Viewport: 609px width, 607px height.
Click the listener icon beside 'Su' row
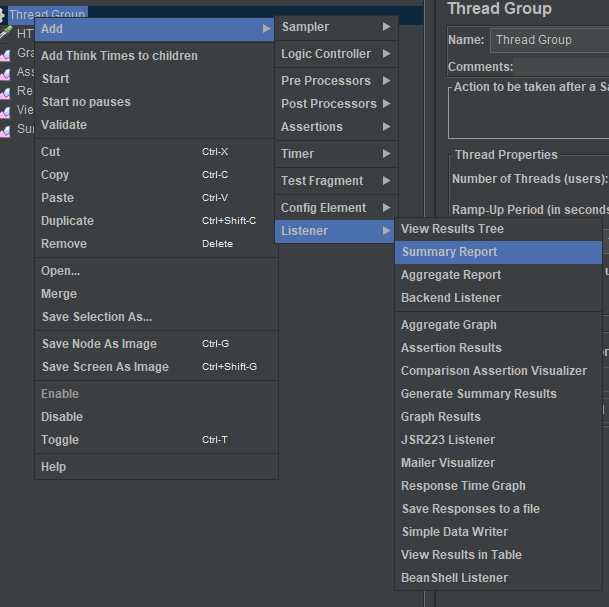[5, 131]
